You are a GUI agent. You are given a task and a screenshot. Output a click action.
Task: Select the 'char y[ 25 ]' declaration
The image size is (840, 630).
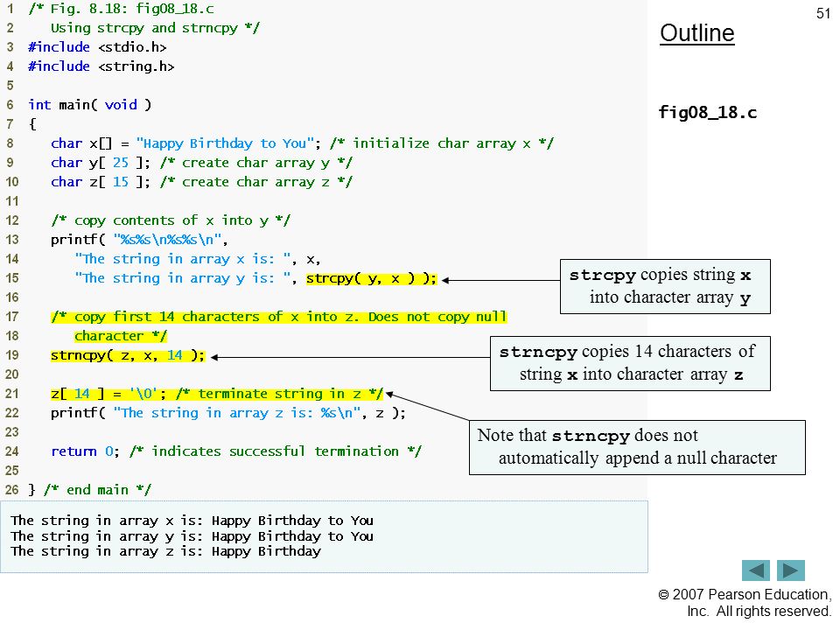(100, 163)
